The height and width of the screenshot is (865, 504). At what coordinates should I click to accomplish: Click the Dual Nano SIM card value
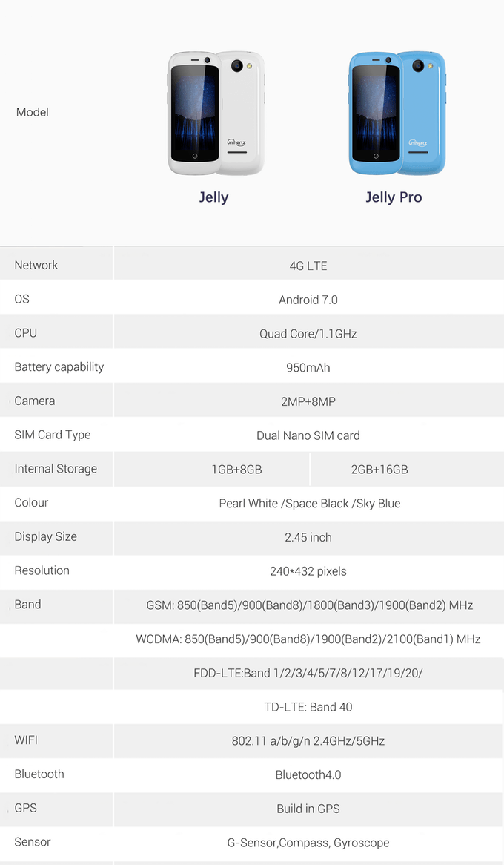308,435
